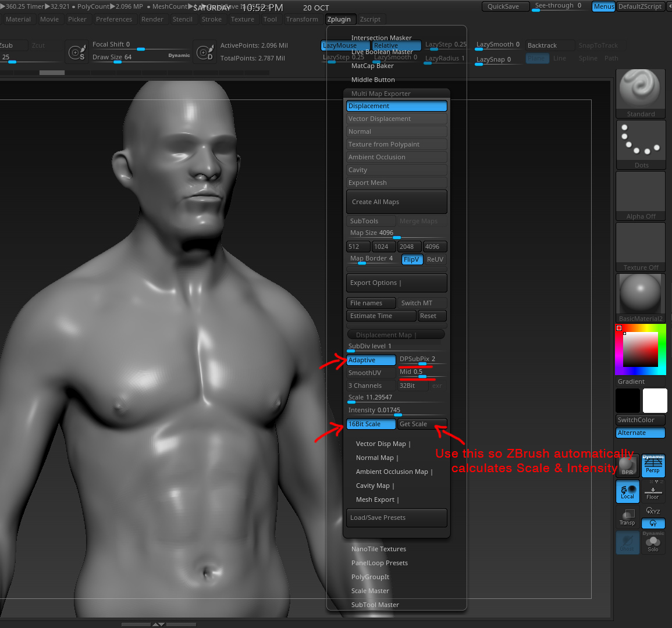This screenshot has width=672, height=628.
Task: Expand the Scale Master plugin
Action: (x=370, y=591)
